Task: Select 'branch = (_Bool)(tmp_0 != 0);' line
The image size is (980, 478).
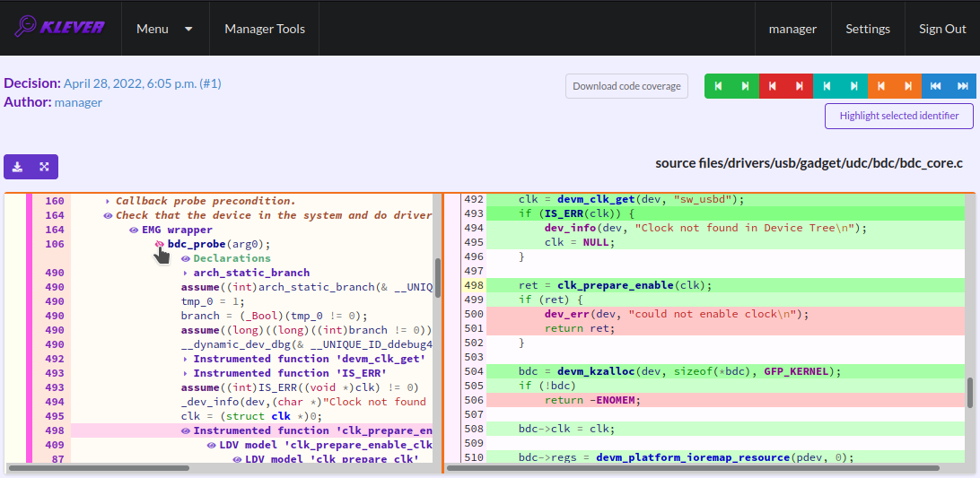Action: [274, 317]
